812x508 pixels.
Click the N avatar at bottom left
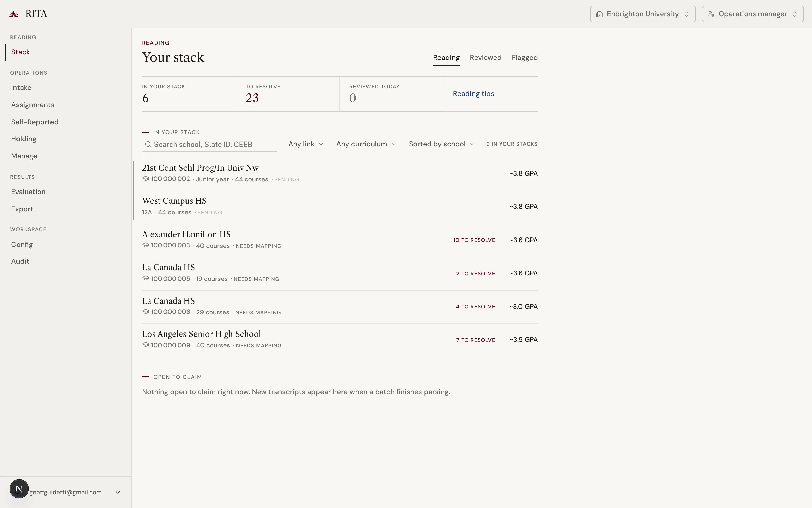coord(19,489)
